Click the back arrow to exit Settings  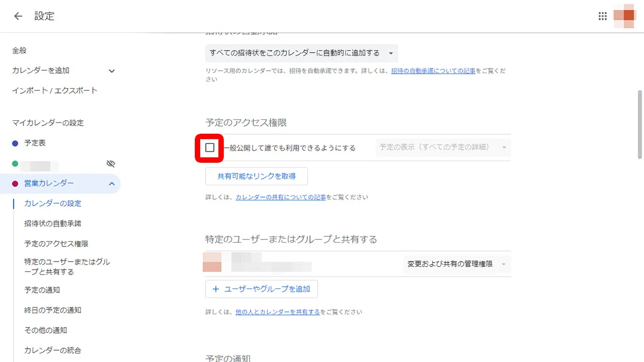click(x=18, y=16)
